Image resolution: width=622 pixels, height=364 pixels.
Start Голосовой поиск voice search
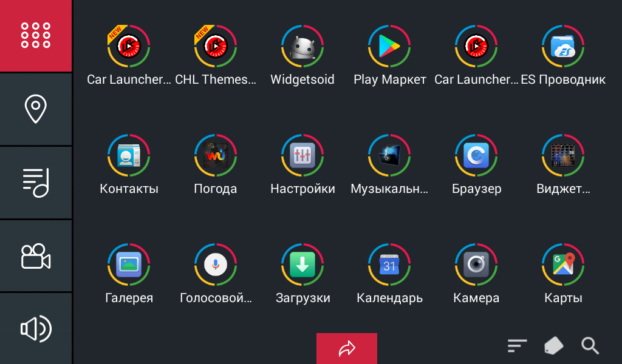pos(216,264)
